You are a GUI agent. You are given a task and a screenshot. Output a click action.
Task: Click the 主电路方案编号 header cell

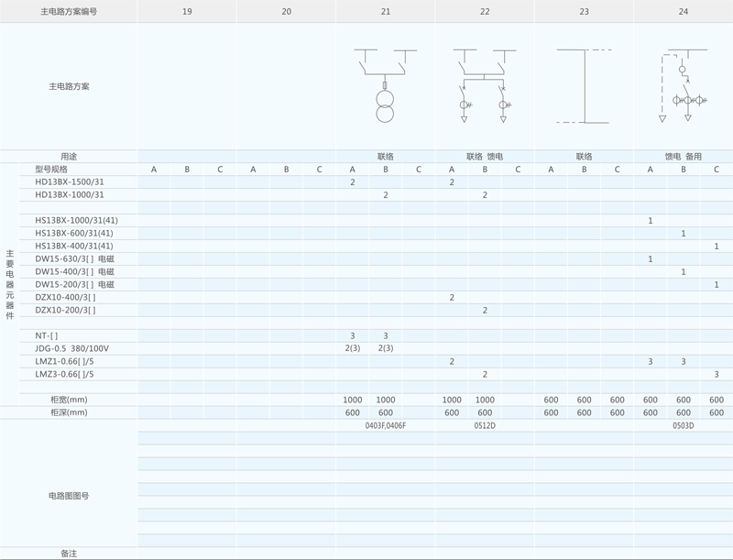coord(69,11)
